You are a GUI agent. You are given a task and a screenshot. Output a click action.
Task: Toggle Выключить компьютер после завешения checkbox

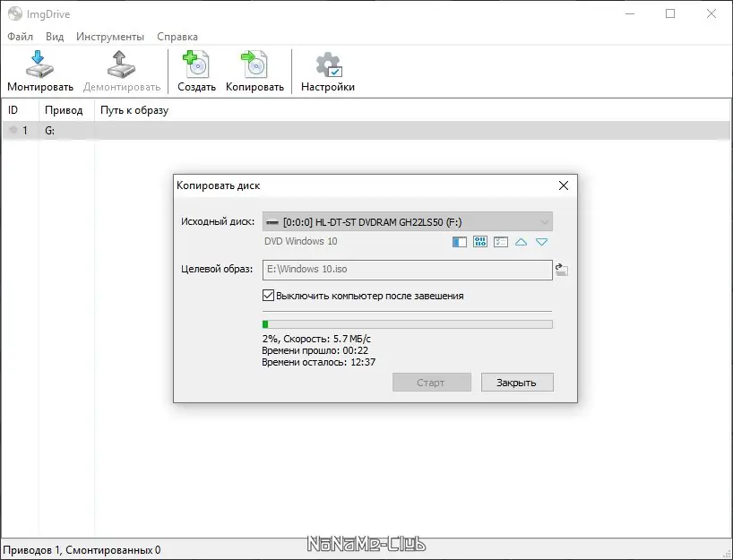point(268,296)
